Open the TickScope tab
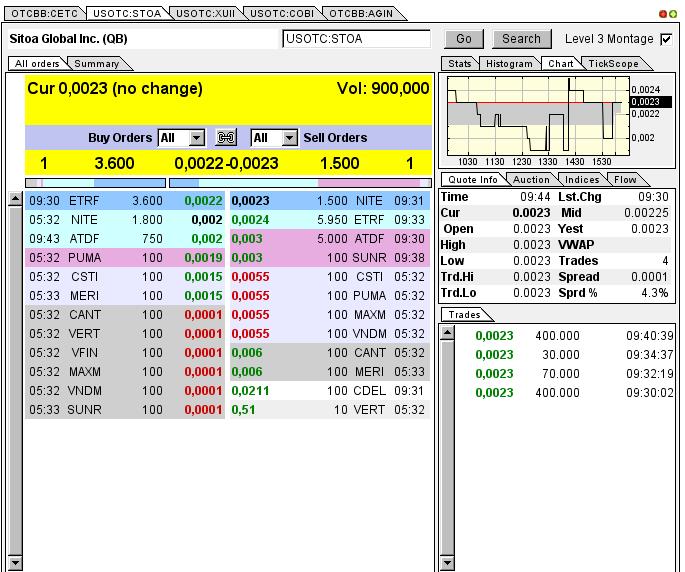Image resolution: width=685 pixels, height=572 pixels. tap(613, 64)
